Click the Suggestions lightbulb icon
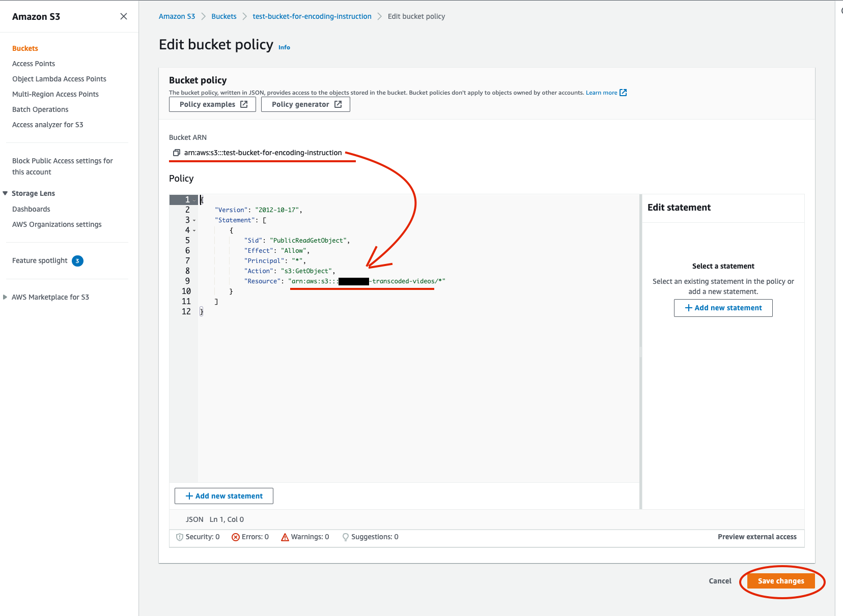Viewport: 843px width, 616px height. (346, 537)
